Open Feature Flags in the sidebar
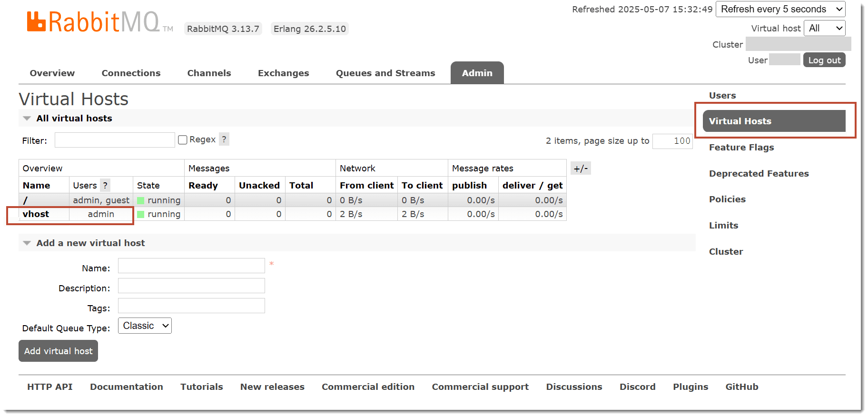The width and height of the screenshot is (868, 417). [x=741, y=147]
